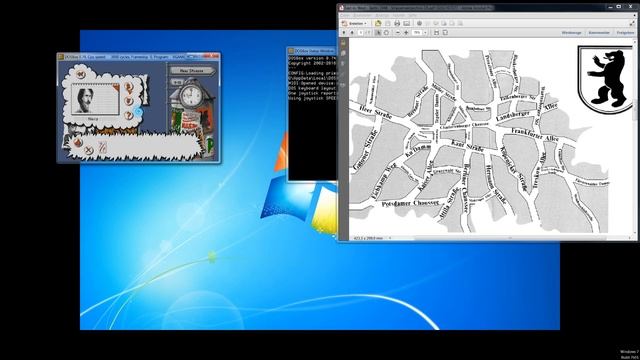Click the 'Eichkamp Weg' street label

[x=384, y=182]
